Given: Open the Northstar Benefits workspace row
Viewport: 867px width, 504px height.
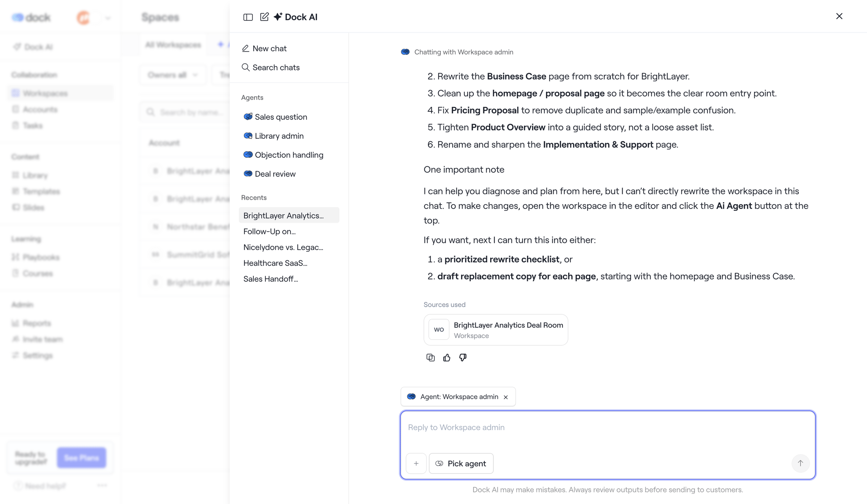Looking at the screenshot, I should point(185,227).
